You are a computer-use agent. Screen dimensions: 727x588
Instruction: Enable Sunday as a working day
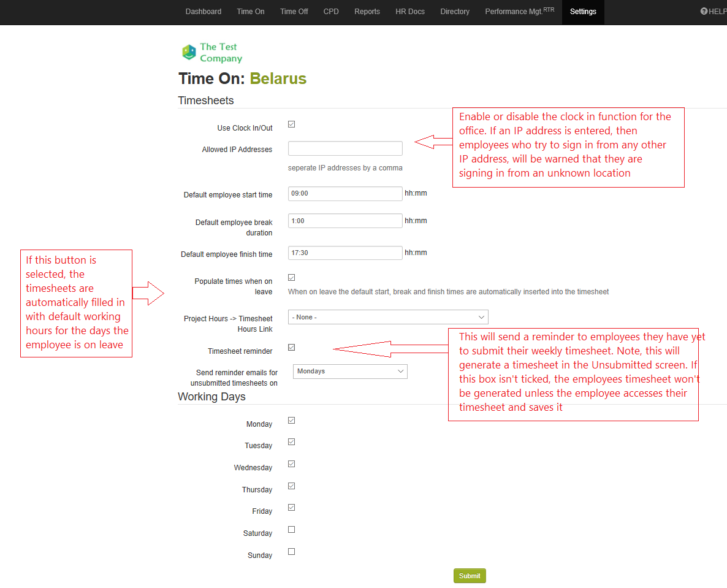[x=292, y=552]
